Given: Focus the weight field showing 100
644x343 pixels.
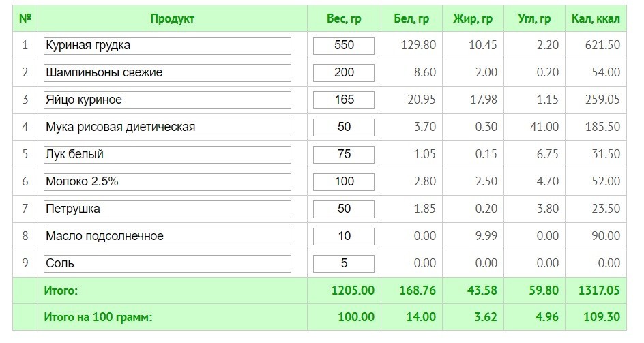Looking at the screenshot, I should click(x=344, y=182).
